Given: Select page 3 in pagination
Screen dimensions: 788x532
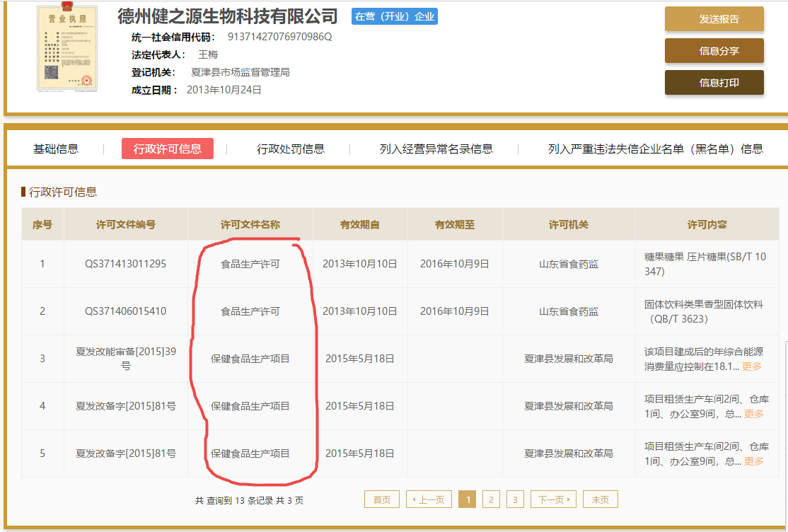Looking at the screenshot, I should (515, 499).
